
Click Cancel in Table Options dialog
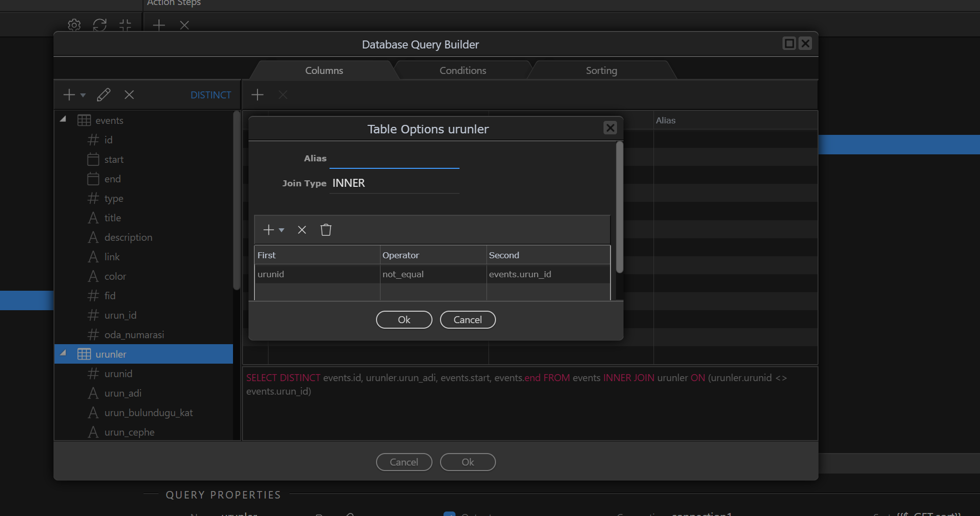(x=467, y=320)
